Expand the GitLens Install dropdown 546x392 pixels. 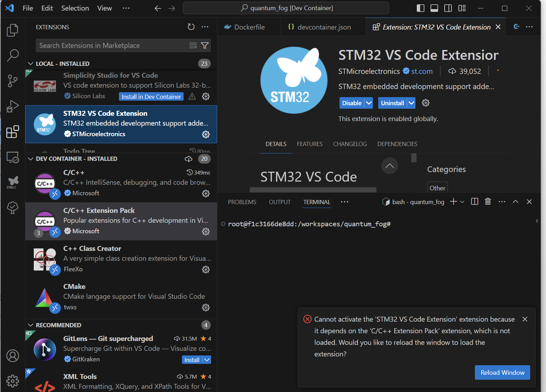(x=207, y=360)
